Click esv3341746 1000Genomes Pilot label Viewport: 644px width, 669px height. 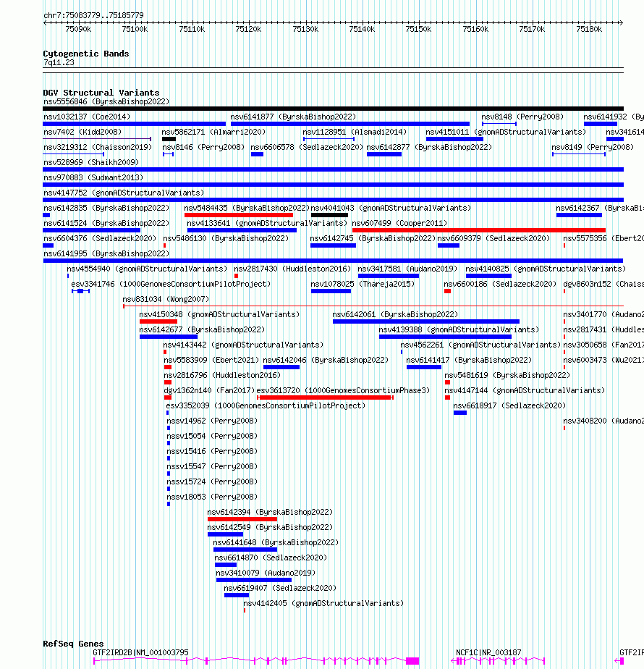171,284
